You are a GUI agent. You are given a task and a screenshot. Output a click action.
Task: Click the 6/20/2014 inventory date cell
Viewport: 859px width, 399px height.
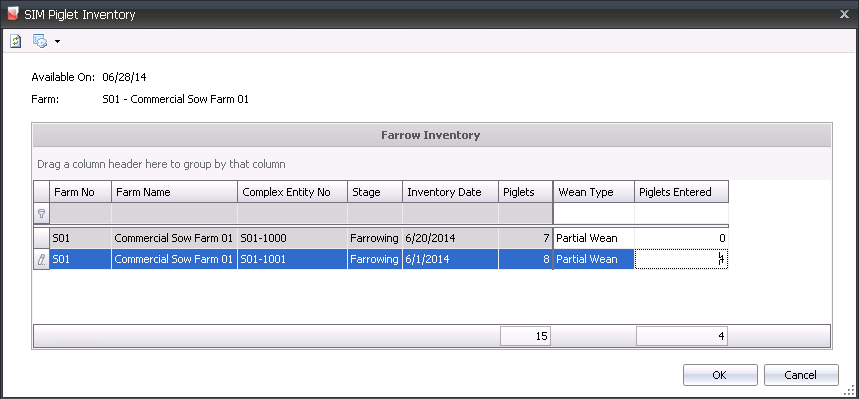[x=450, y=238]
